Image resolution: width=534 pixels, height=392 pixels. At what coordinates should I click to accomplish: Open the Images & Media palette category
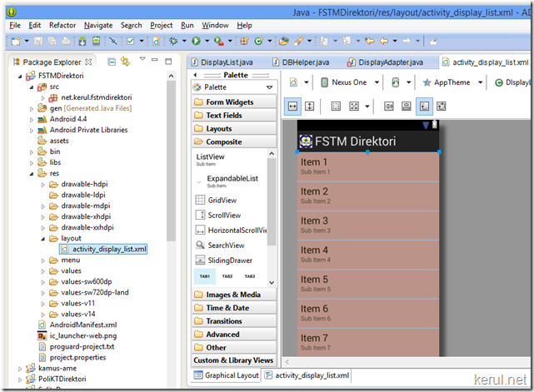coord(233,295)
